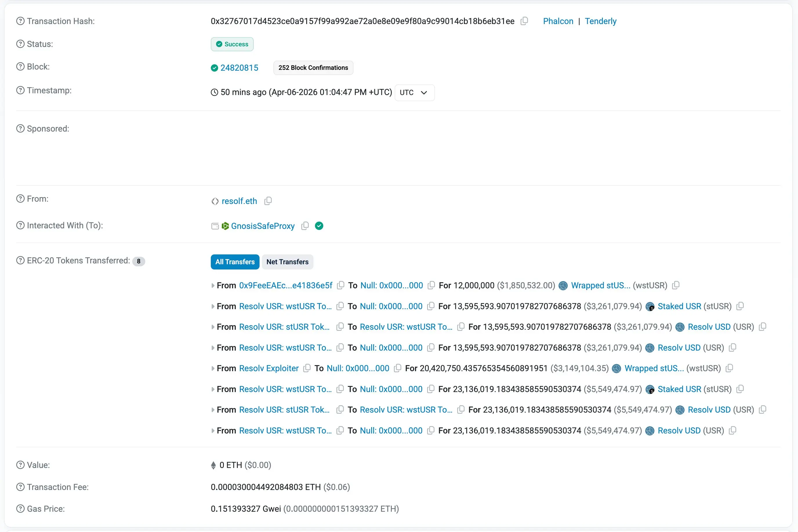Expand the Resolv Exploiter transfer row
The image size is (798, 532).
click(213, 369)
